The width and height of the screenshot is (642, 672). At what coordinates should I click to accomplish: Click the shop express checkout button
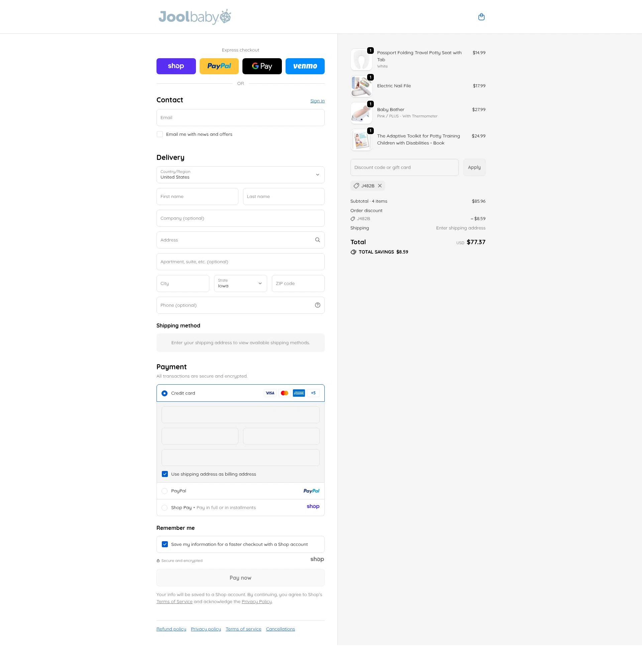(x=176, y=66)
